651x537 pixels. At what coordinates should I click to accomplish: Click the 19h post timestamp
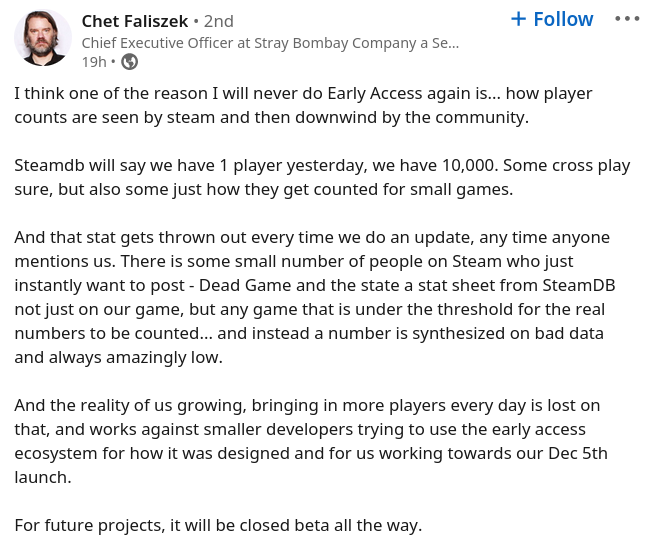coord(93,62)
